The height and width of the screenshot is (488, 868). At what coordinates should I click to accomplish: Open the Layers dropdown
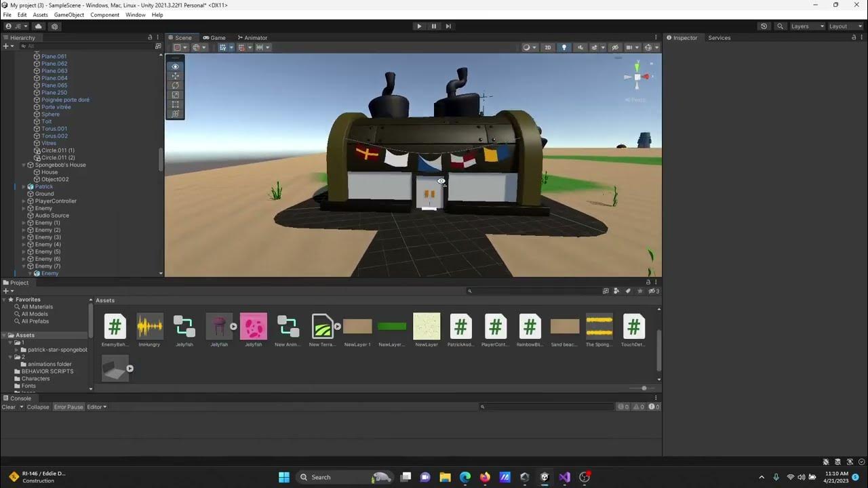tap(807, 26)
